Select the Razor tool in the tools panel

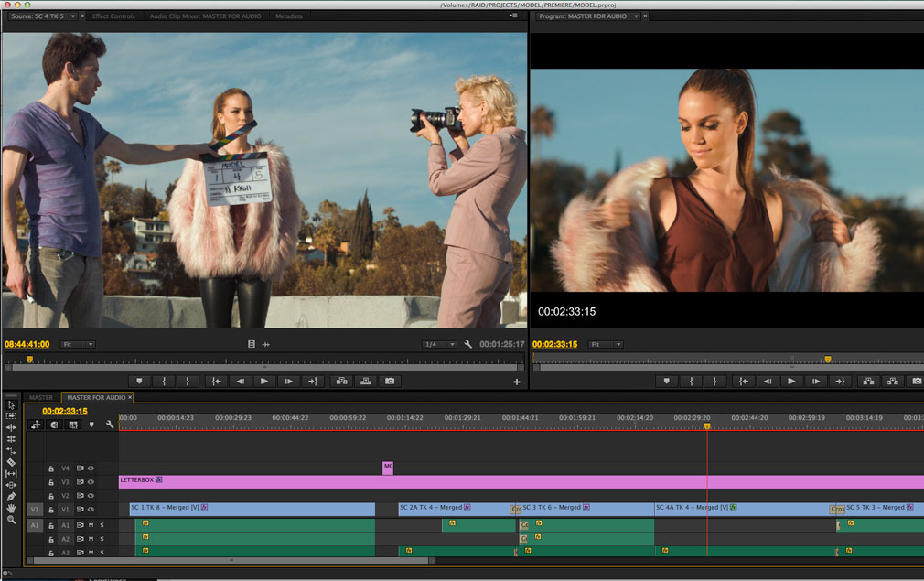(11, 462)
